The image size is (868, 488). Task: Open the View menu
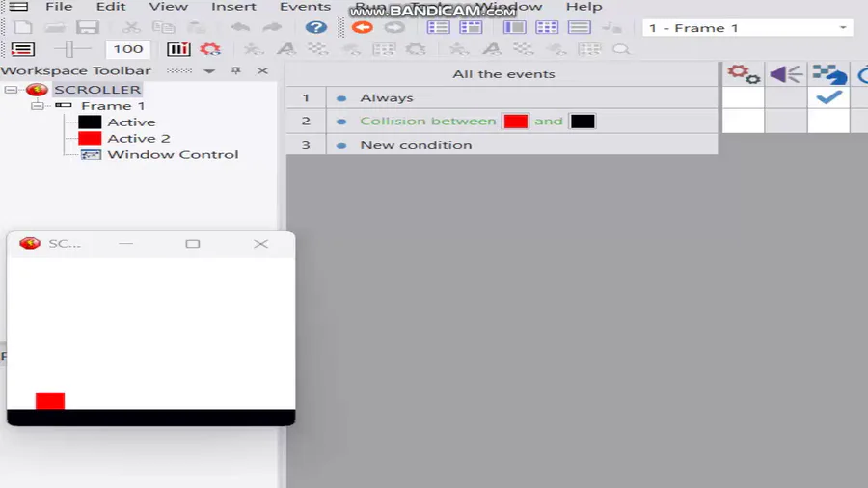pos(168,7)
